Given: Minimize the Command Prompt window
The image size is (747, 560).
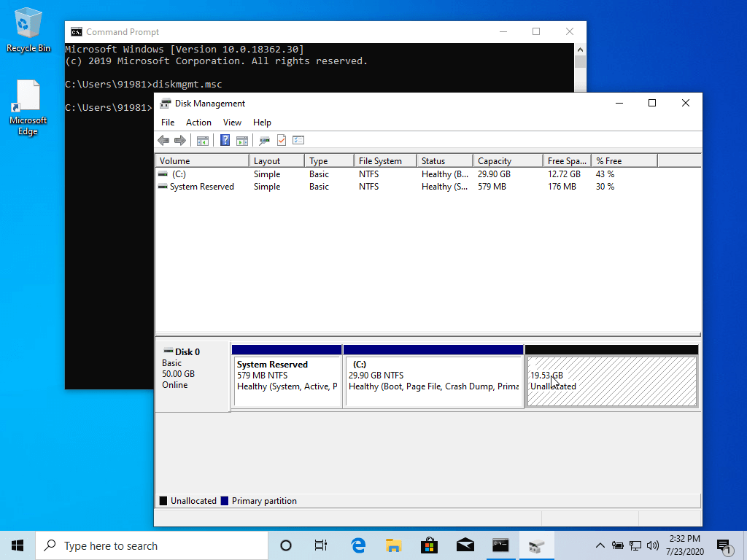Looking at the screenshot, I should (x=503, y=32).
